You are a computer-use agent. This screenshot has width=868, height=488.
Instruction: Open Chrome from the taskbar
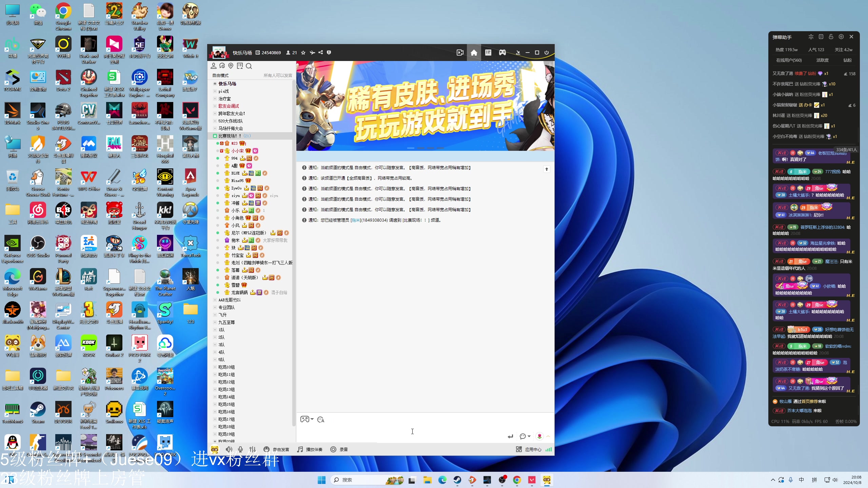[x=517, y=480]
